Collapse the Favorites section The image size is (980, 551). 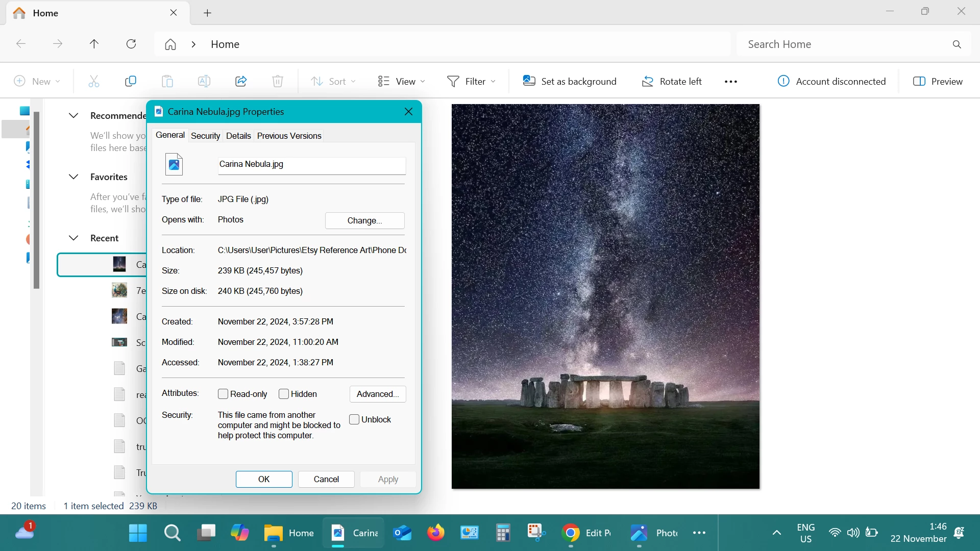(73, 177)
